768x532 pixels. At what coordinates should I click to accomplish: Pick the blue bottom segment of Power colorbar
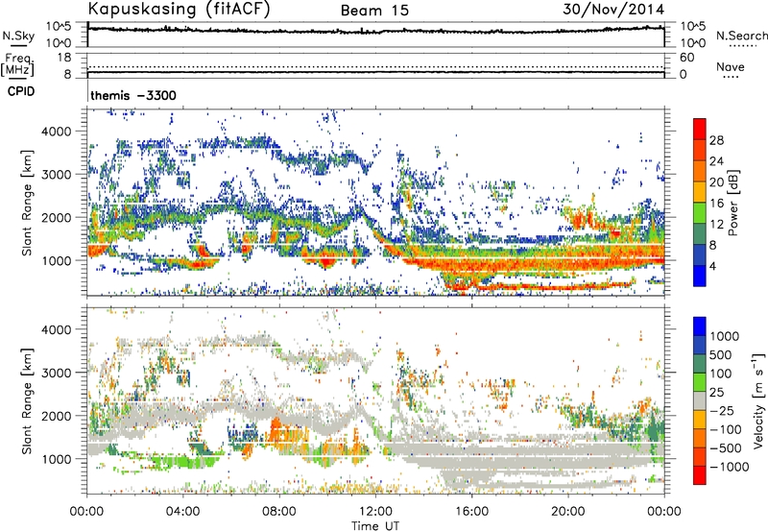pyautogui.click(x=700, y=276)
